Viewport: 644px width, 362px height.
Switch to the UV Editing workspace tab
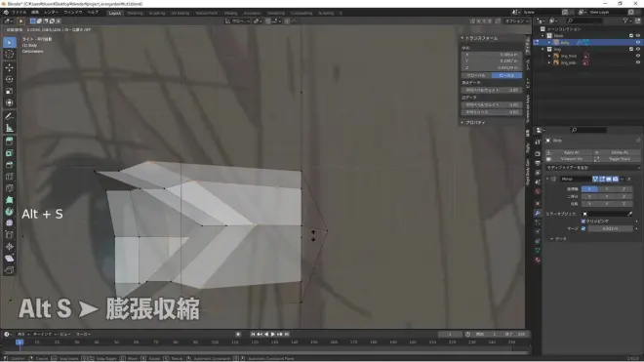click(180, 13)
